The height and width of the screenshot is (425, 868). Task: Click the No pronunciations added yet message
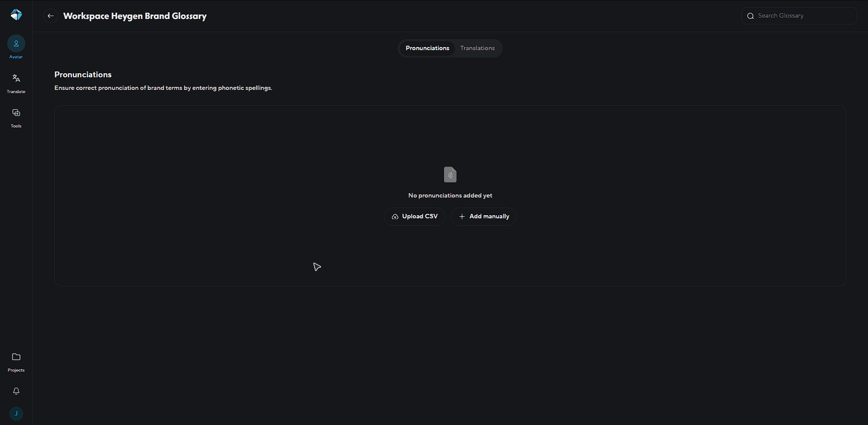coord(450,195)
